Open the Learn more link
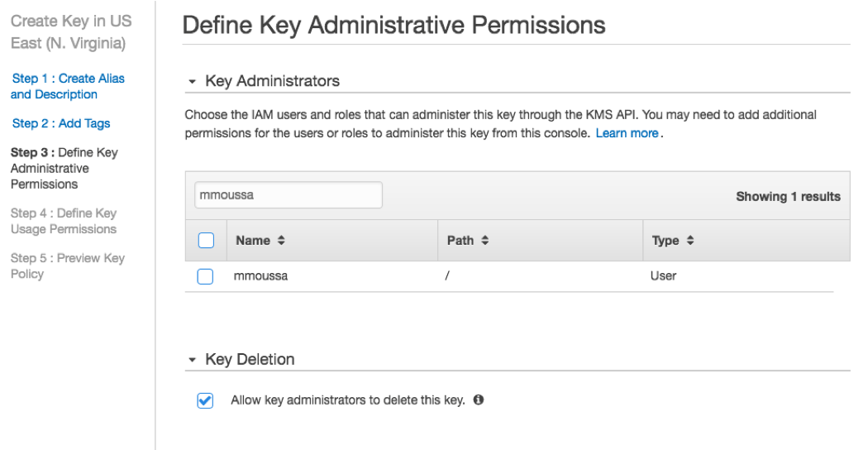This screenshot has height=450, width=868. [x=627, y=133]
